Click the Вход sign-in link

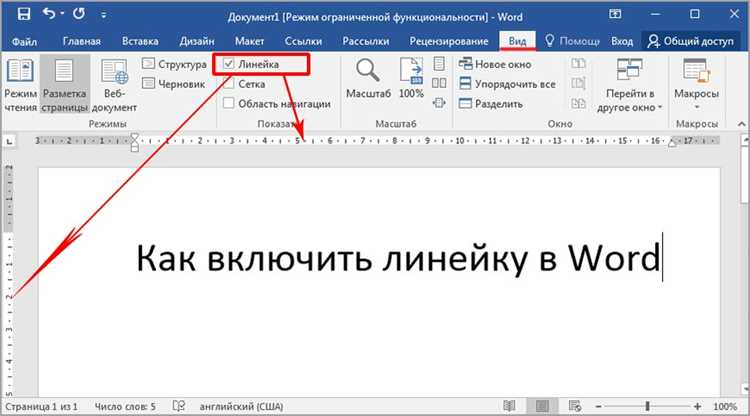click(622, 41)
